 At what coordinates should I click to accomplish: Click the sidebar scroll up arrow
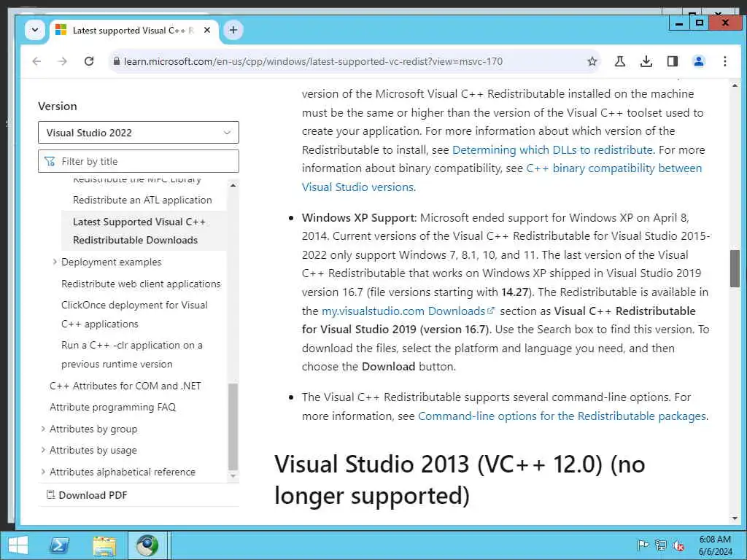(233, 185)
